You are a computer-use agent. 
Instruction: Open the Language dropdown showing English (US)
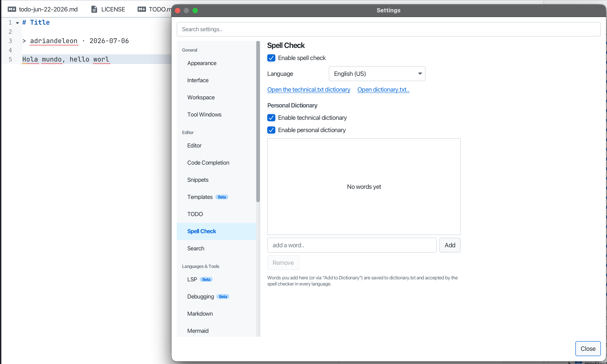point(377,74)
